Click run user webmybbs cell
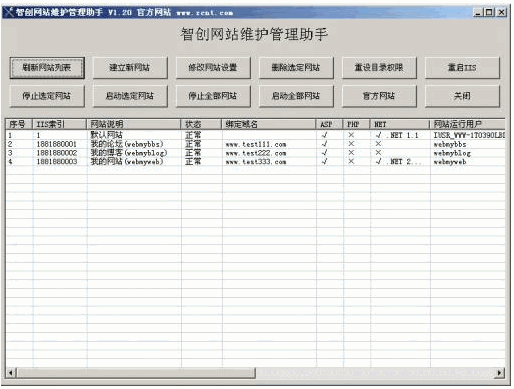This screenshot has width=514, height=389. pos(450,144)
